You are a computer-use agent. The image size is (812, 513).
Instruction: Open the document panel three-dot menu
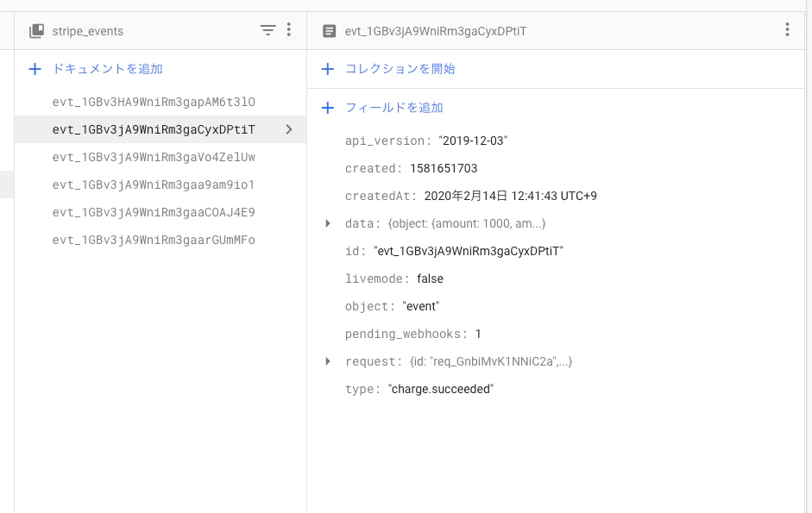787,29
